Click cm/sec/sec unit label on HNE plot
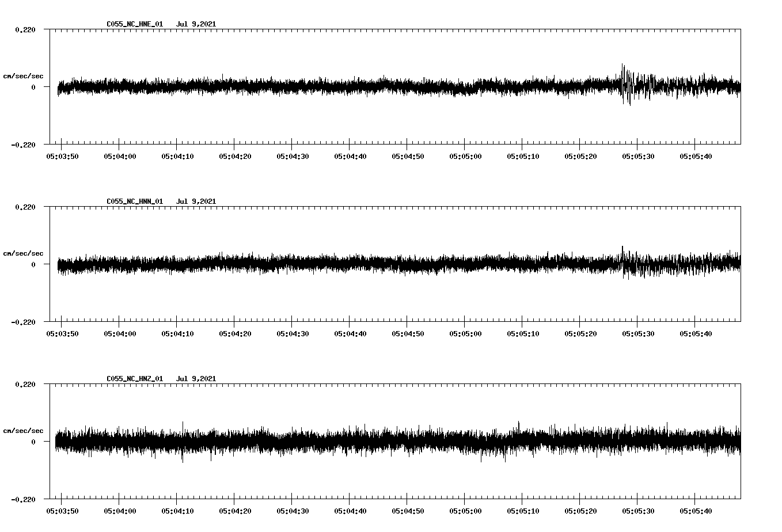 click(x=23, y=76)
